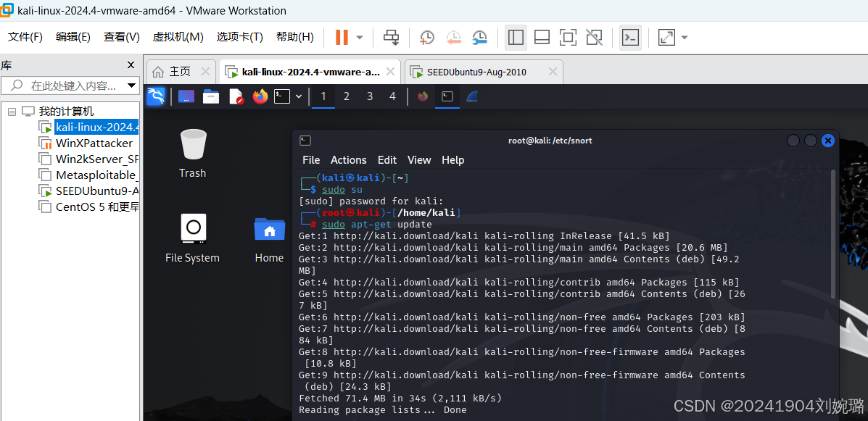This screenshot has height=421, width=868.
Task: Close the SEEDUbuntu9-Aug-2010 tab
Action: [x=553, y=71]
